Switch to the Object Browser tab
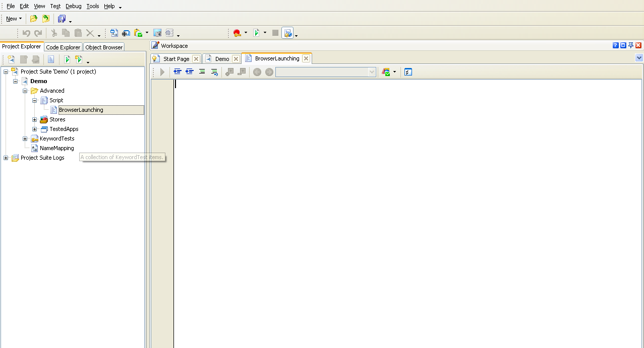644x348 pixels. (103, 46)
